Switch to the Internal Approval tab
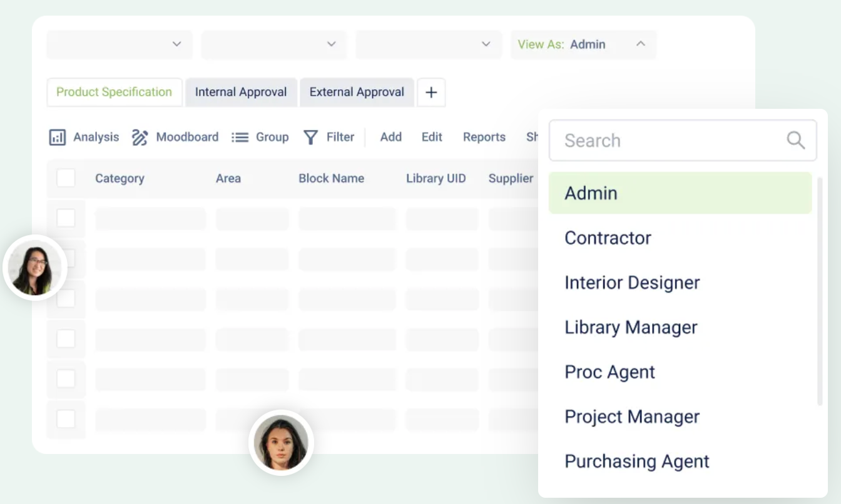841x504 pixels. click(241, 93)
